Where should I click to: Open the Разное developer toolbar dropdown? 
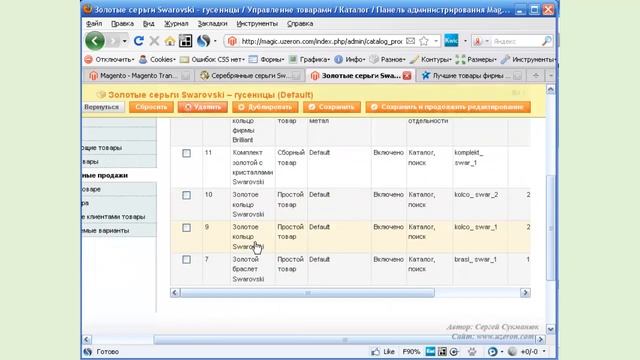point(388,60)
